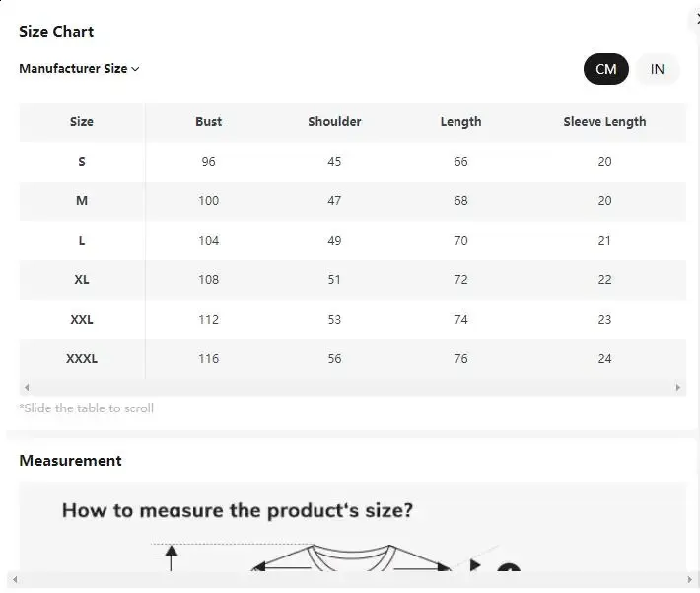Click the Length column header

coord(460,122)
